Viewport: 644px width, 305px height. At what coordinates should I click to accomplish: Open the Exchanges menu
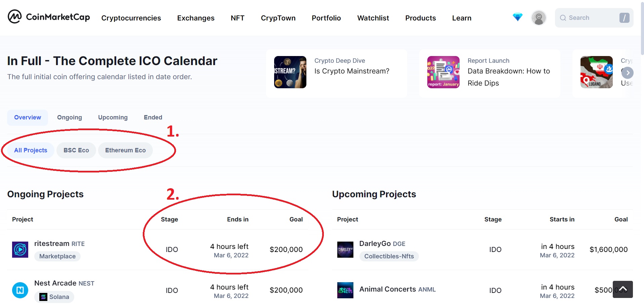point(196,18)
